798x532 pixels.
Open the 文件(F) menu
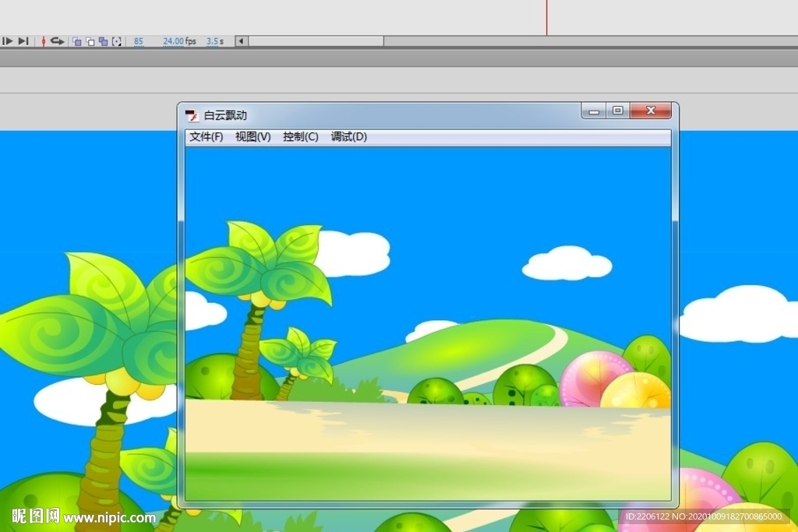click(x=206, y=137)
